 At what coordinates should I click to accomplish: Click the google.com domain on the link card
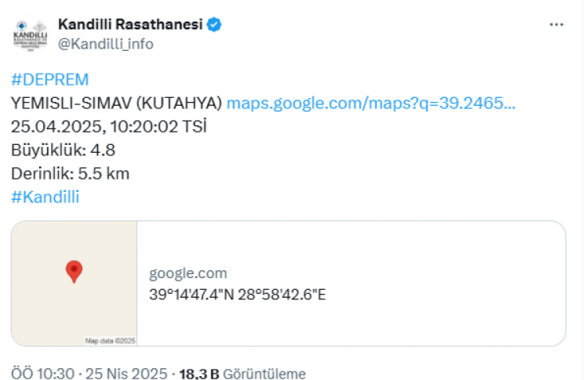[x=188, y=273]
